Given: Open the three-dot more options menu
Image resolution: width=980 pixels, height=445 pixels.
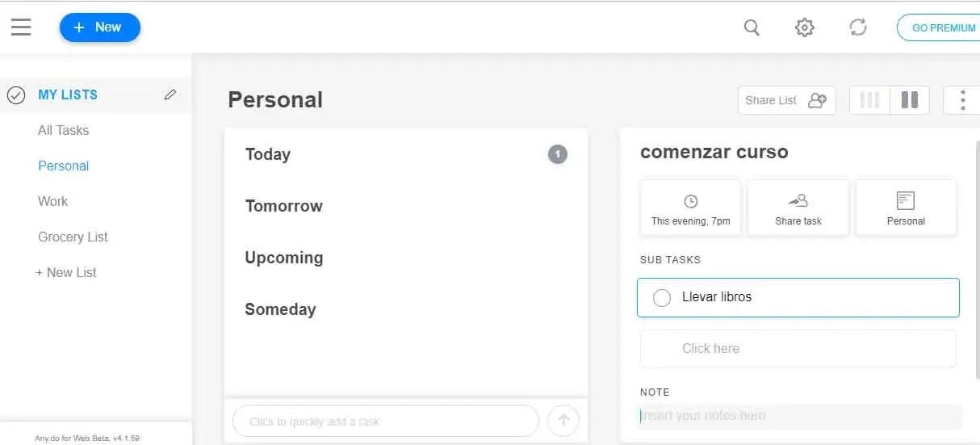Looking at the screenshot, I should coord(962,100).
